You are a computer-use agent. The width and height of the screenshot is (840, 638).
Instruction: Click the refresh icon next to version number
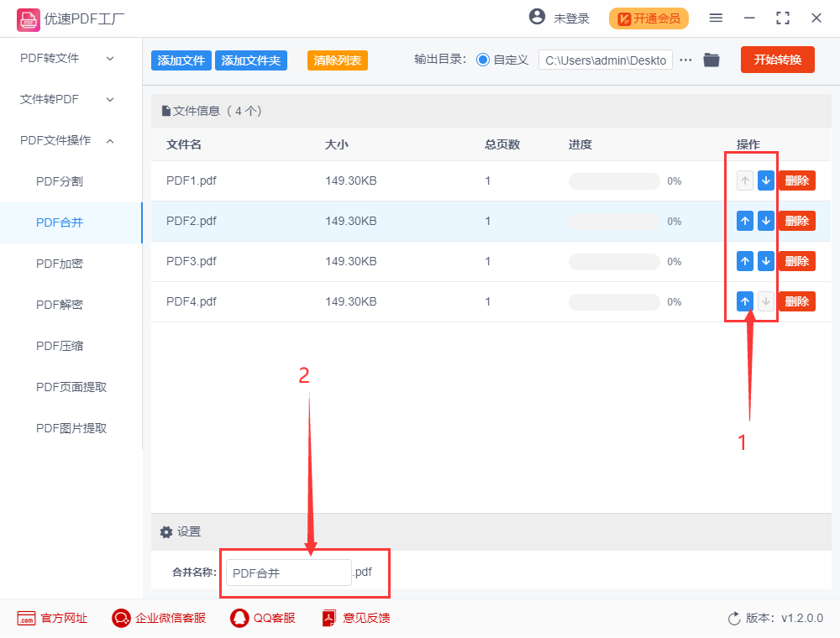tap(732, 618)
